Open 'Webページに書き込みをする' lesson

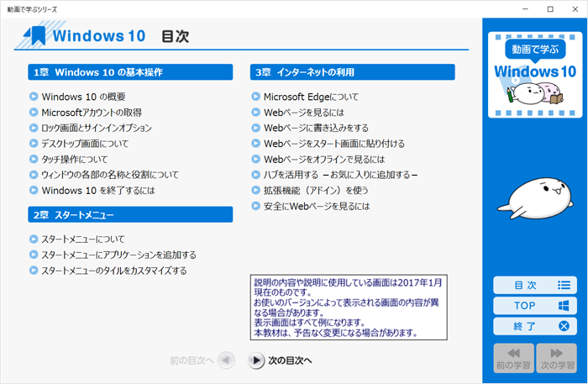(316, 128)
